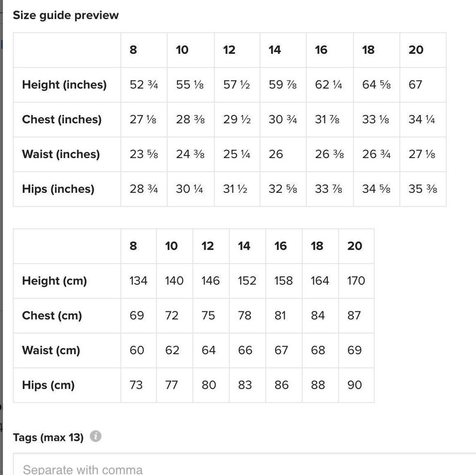Viewport: 476px width, 475px height.
Task: Click Height (cm) row label
Action: coord(55,281)
